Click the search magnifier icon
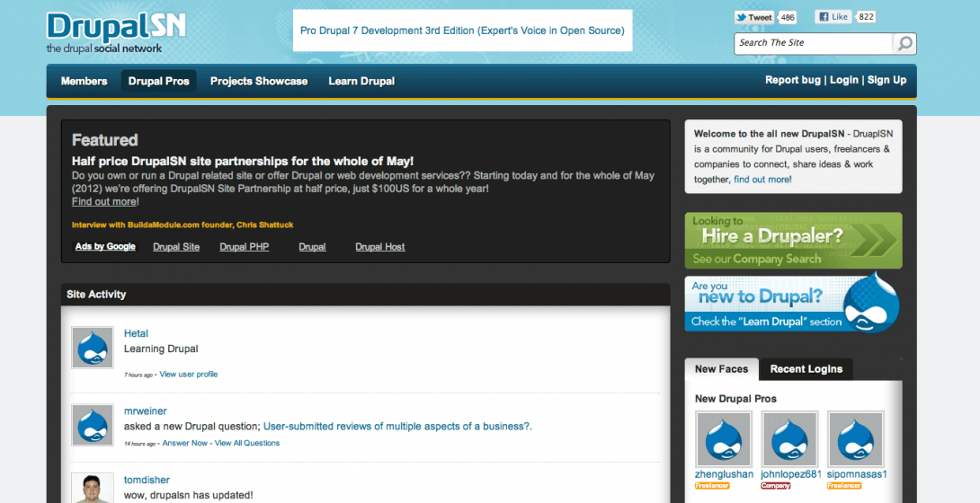The image size is (980, 503). coord(904,43)
